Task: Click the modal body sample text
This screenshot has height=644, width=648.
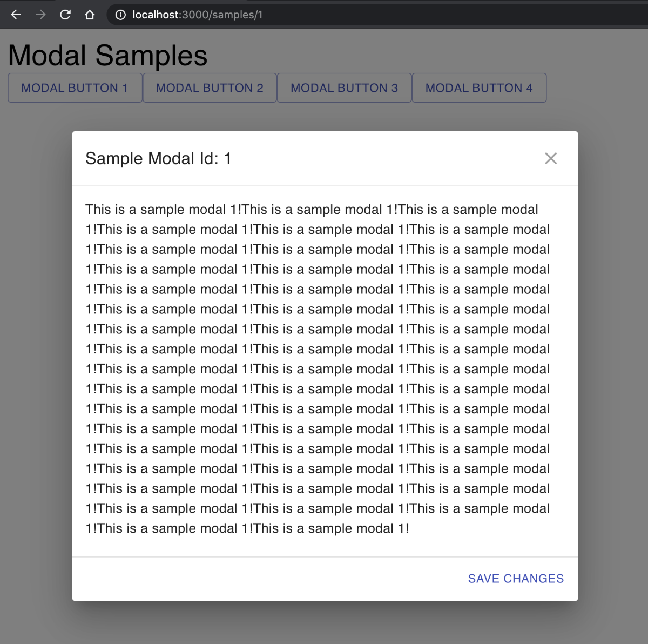Action: pyautogui.click(x=318, y=369)
